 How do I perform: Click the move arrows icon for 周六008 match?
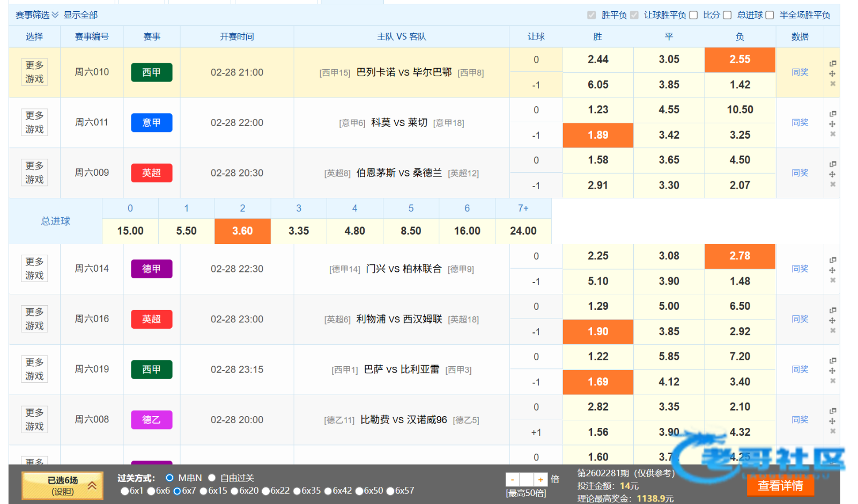pyautogui.click(x=832, y=421)
